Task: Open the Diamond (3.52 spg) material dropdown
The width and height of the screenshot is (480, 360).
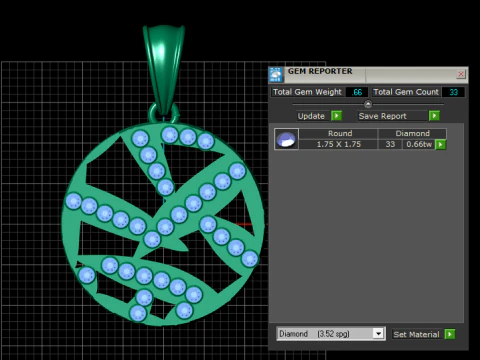Action: click(x=378, y=334)
